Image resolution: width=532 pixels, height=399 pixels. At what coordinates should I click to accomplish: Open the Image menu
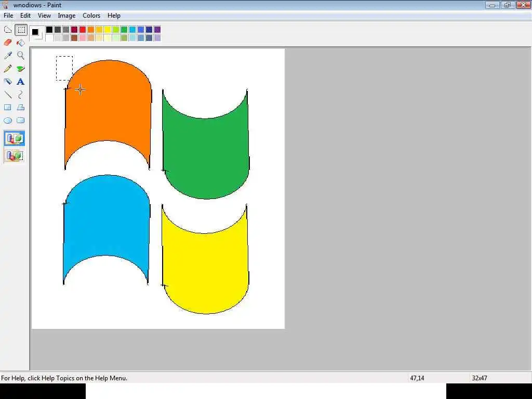point(66,16)
